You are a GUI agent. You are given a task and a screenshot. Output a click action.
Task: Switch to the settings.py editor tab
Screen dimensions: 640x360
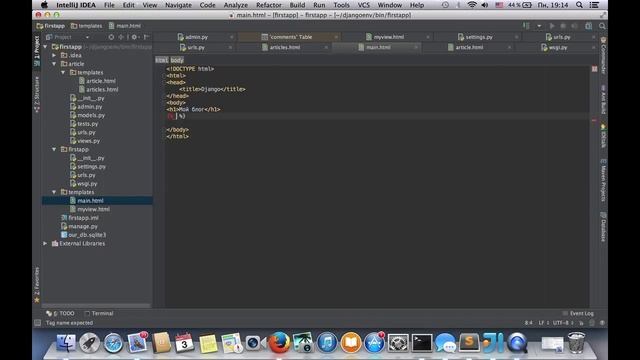pyautogui.click(x=479, y=37)
